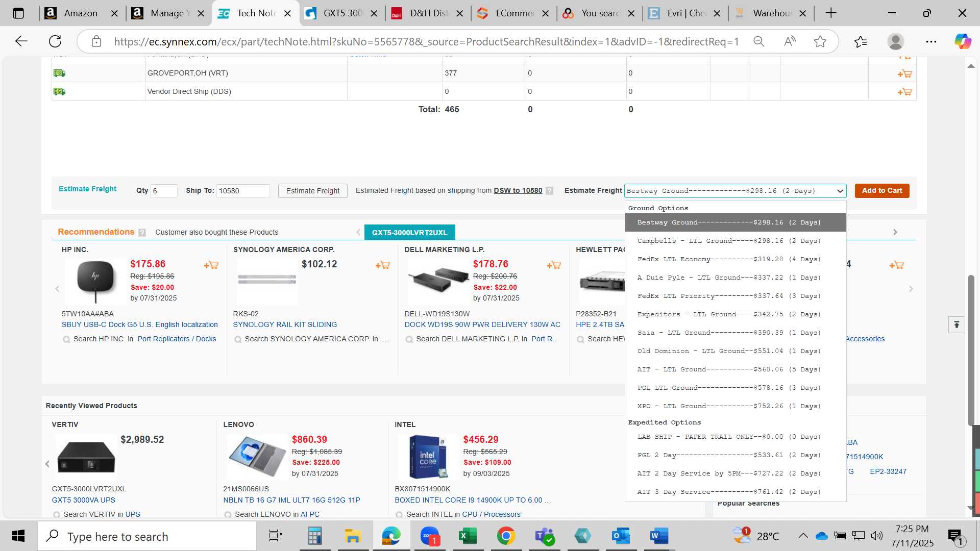Open browser zoom magnifier in address bar
This screenshot has width=980, height=551.
tap(759, 41)
